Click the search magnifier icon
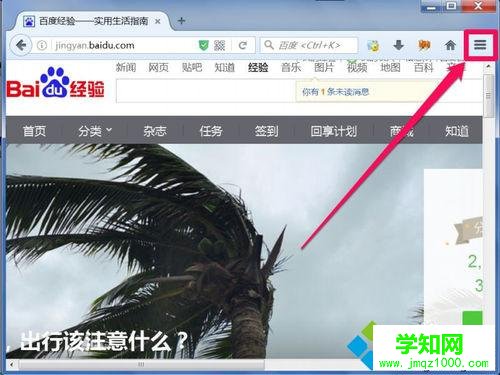The image size is (500, 375). (269, 45)
